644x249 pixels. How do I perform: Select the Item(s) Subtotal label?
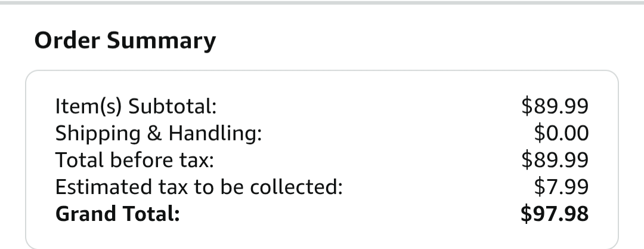135,106
